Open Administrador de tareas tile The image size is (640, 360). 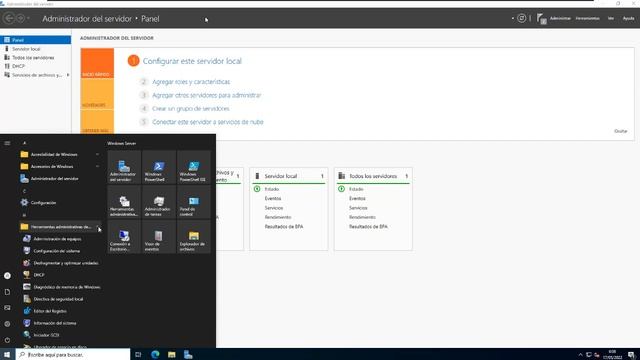[x=159, y=202]
